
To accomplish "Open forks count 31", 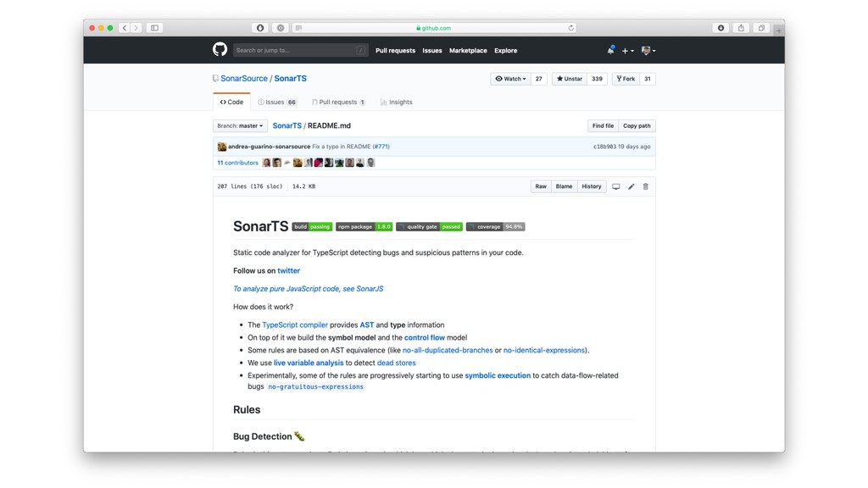I will click(648, 79).
